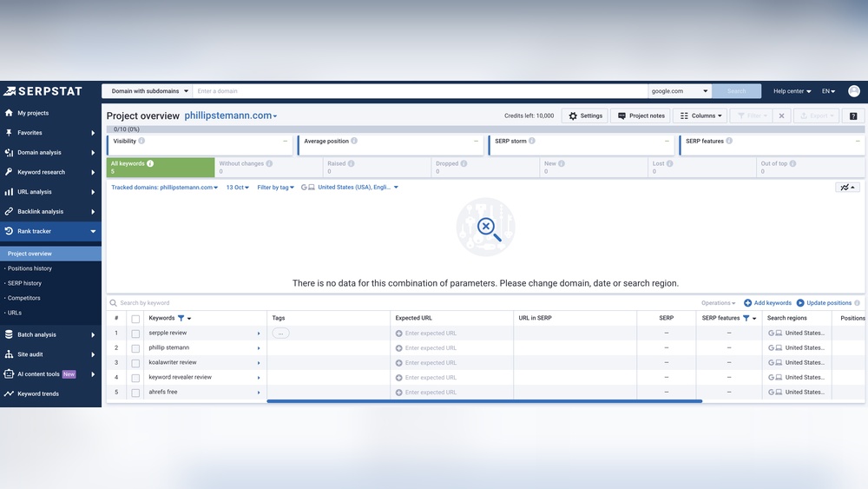
Task: Click the clear filter X button
Action: click(x=782, y=116)
